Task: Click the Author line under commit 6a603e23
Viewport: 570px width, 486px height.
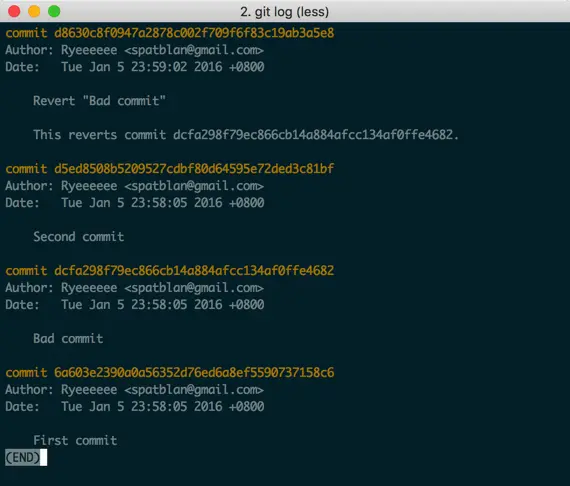Action: click(135, 390)
